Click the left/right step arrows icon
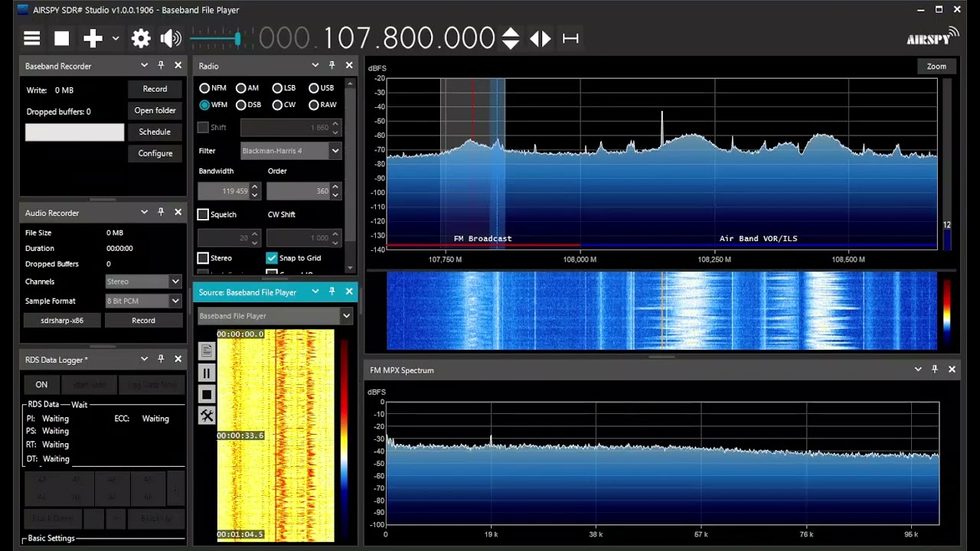980x551 pixels. point(540,38)
